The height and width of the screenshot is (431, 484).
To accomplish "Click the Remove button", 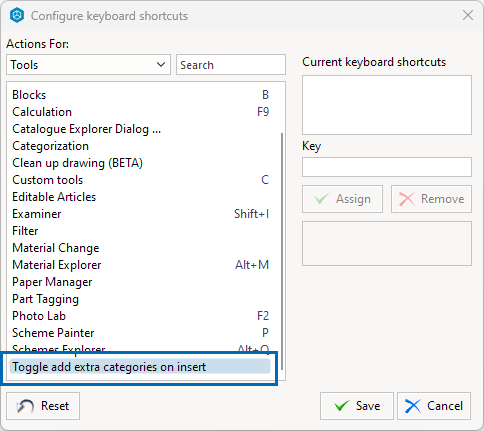I will [431, 199].
